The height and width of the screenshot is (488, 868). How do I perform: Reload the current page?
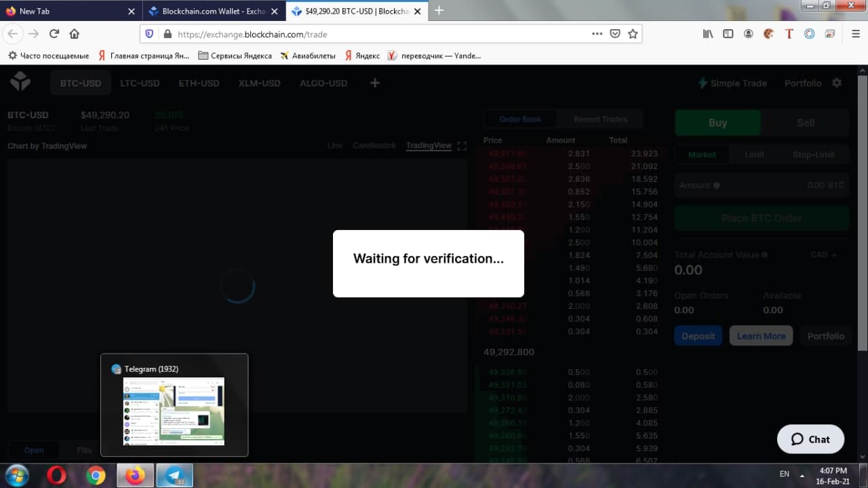[x=54, y=33]
